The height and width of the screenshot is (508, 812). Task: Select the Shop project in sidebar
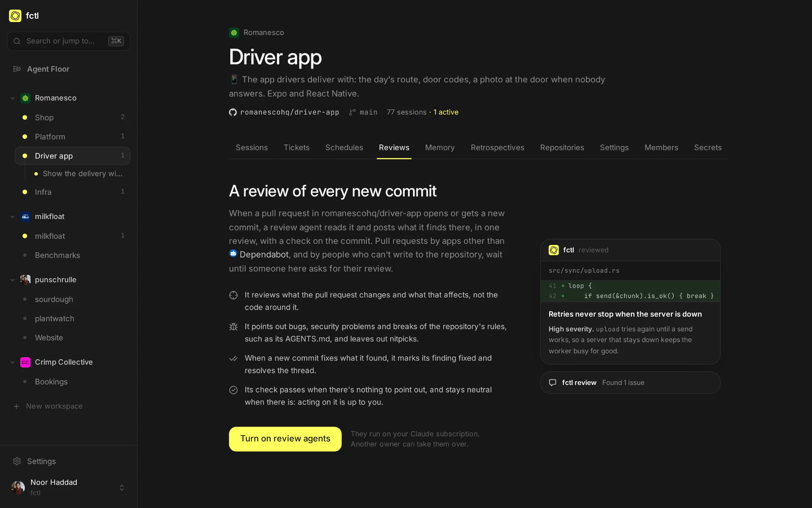[72, 117]
